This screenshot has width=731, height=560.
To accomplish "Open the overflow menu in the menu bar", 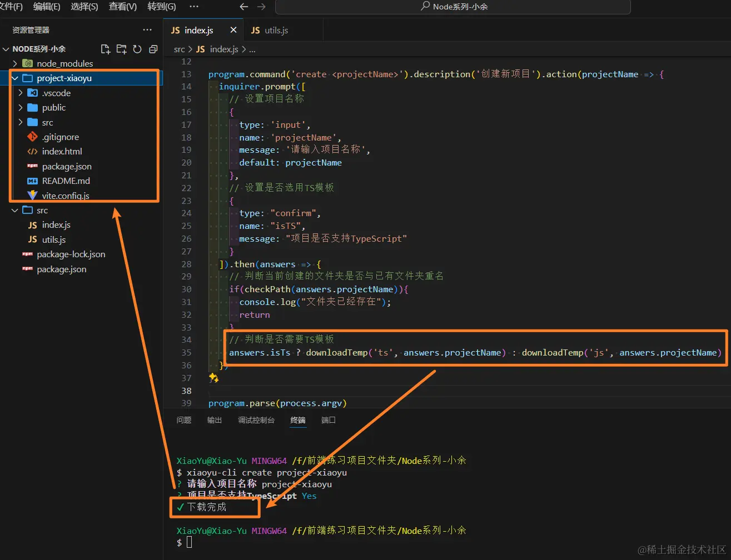I will (194, 7).
